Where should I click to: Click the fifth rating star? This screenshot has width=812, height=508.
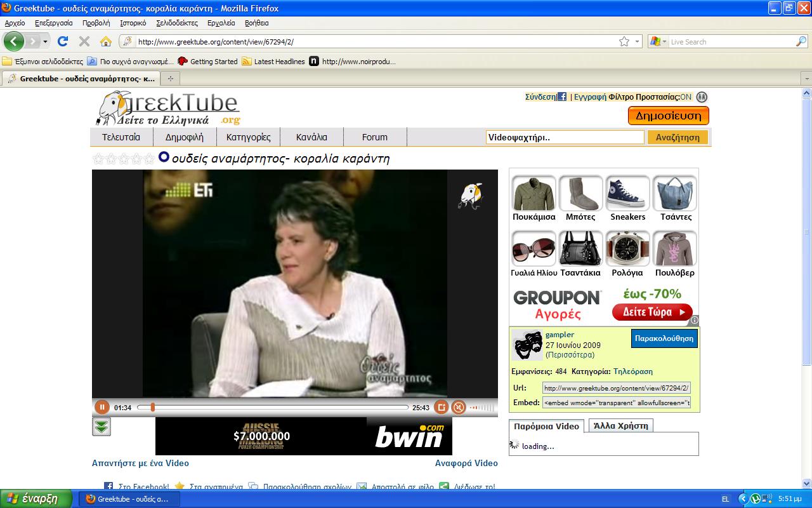tap(149, 158)
